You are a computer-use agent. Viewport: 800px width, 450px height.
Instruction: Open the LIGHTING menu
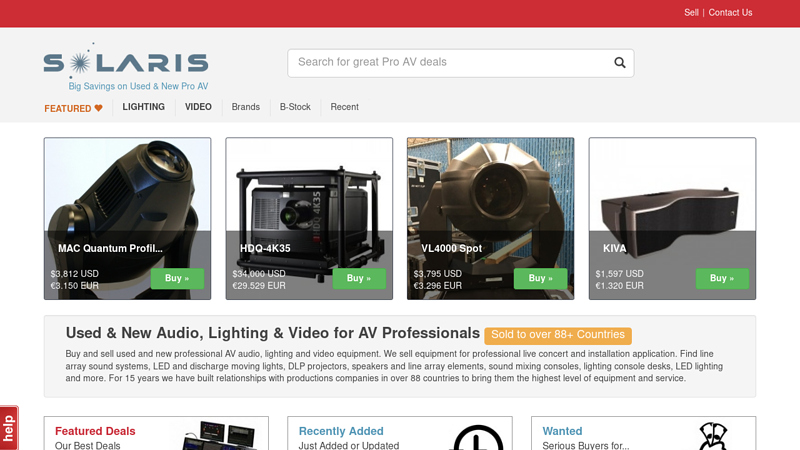(143, 107)
